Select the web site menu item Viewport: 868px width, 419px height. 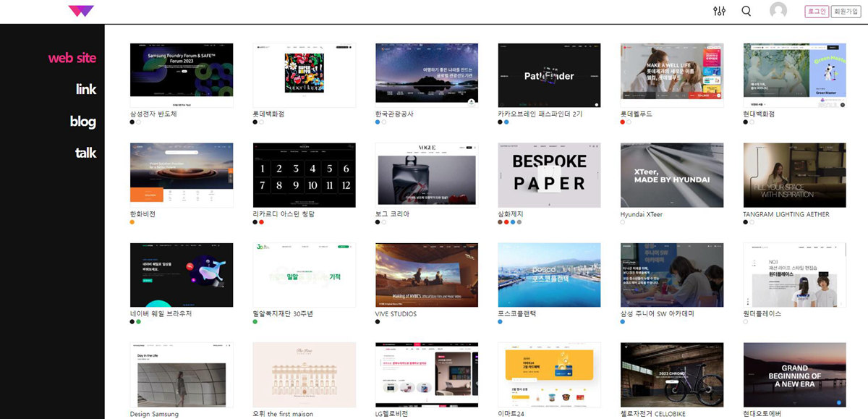(x=72, y=58)
